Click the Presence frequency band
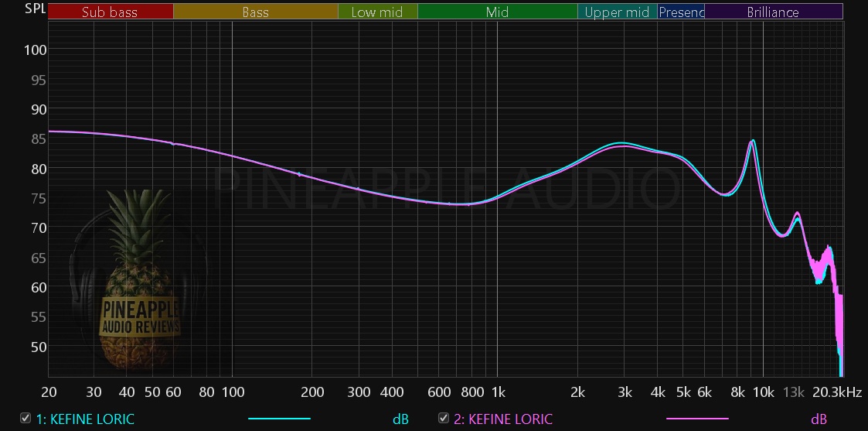 click(x=681, y=12)
